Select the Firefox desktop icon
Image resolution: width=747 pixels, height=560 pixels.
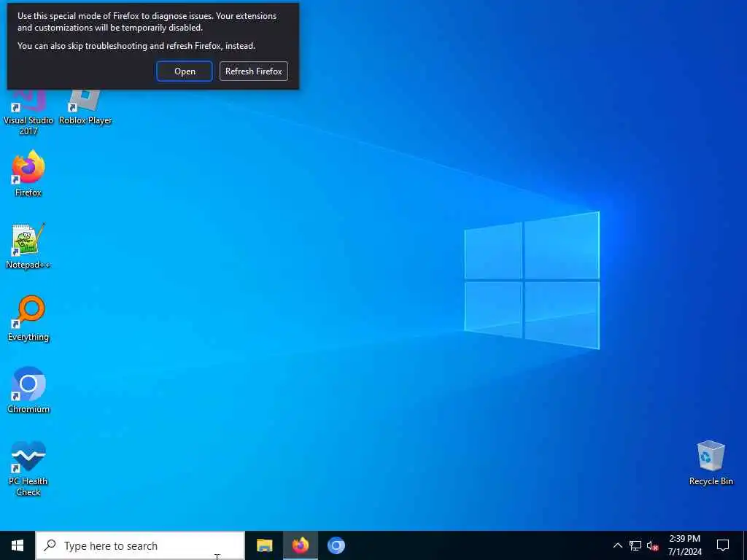tap(28, 174)
